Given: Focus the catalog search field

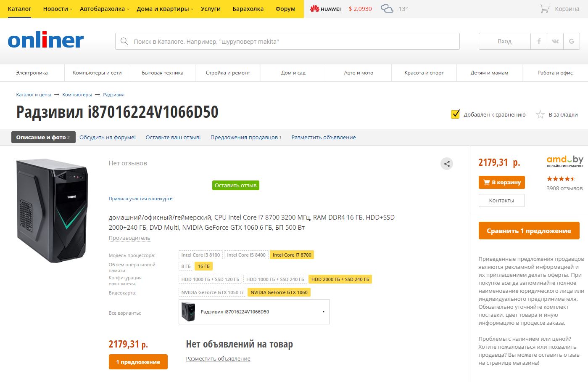Looking at the screenshot, I should coord(287,41).
